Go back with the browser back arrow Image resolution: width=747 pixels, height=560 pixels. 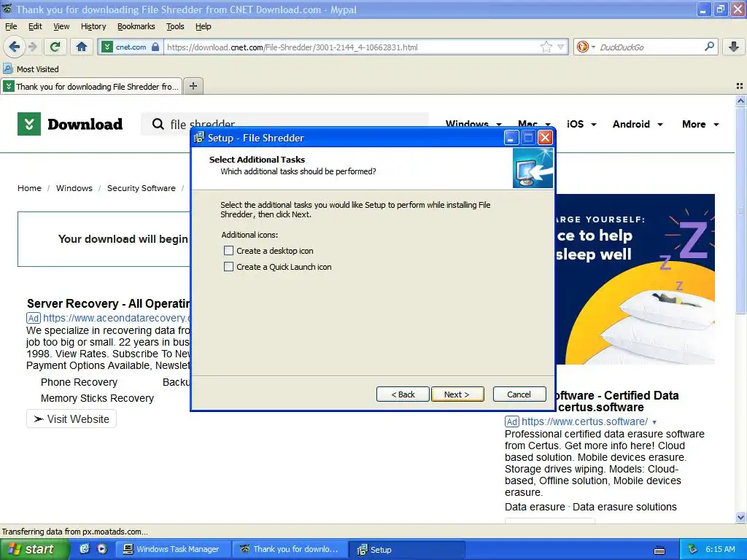pyautogui.click(x=14, y=47)
